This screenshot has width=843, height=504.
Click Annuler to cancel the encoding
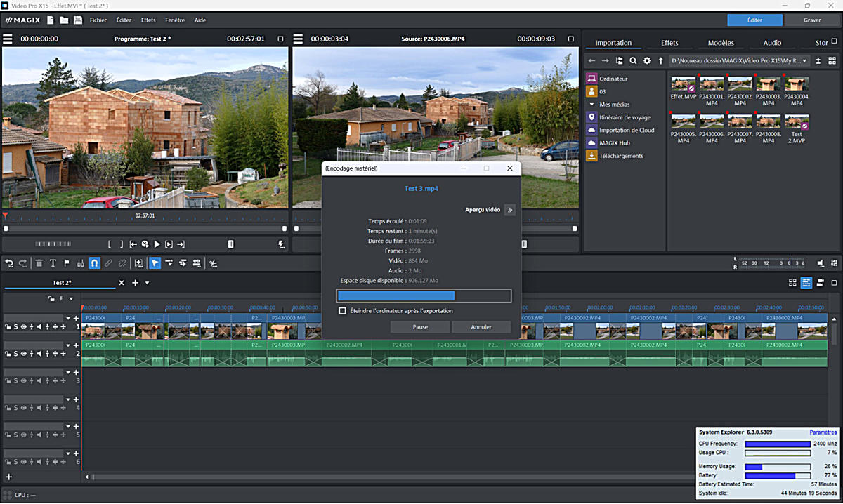coord(481,327)
